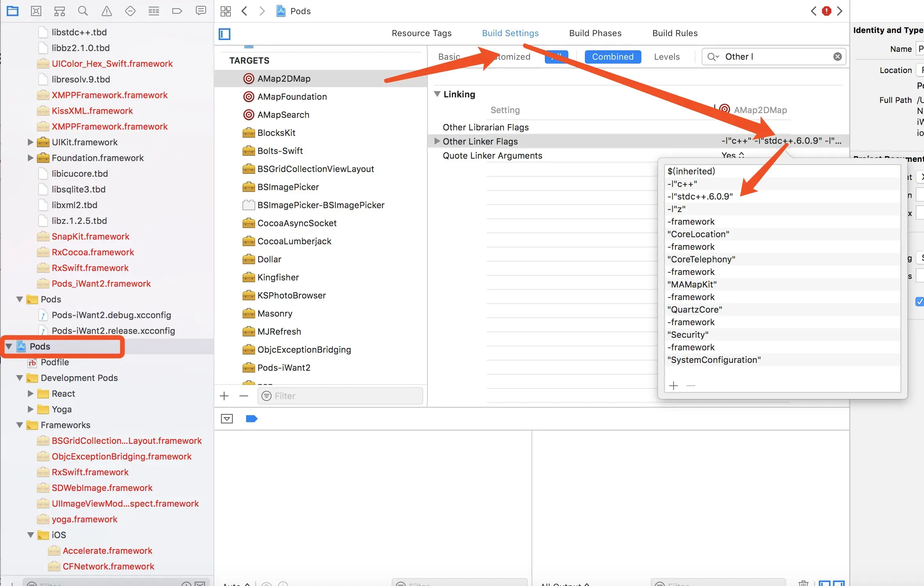This screenshot has height=586, width=924.
Task: Toggle the blue checkbox in inspector
Action: point(919,301)
